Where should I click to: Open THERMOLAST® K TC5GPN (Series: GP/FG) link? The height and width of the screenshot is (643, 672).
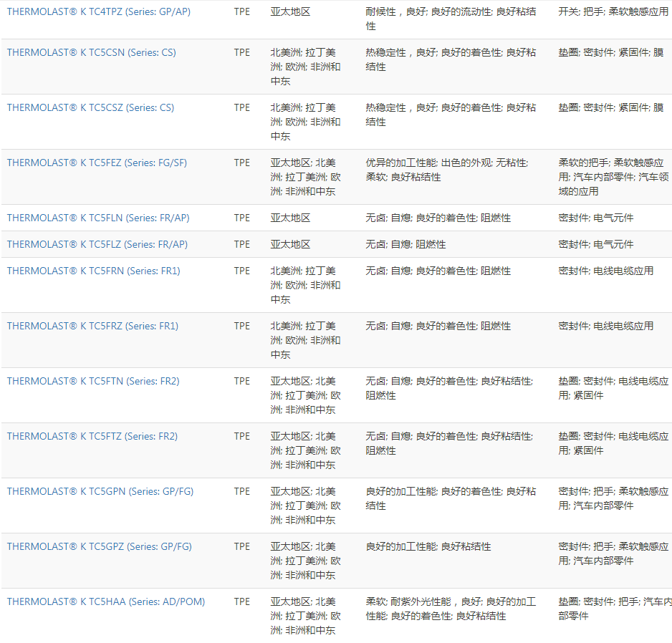pos(100,492)
